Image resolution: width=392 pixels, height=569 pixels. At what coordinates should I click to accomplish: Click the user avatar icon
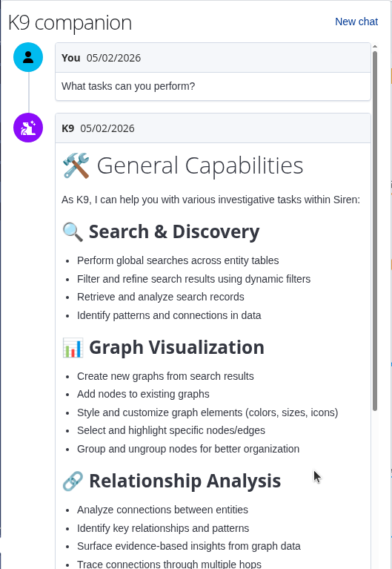point(28,57)
